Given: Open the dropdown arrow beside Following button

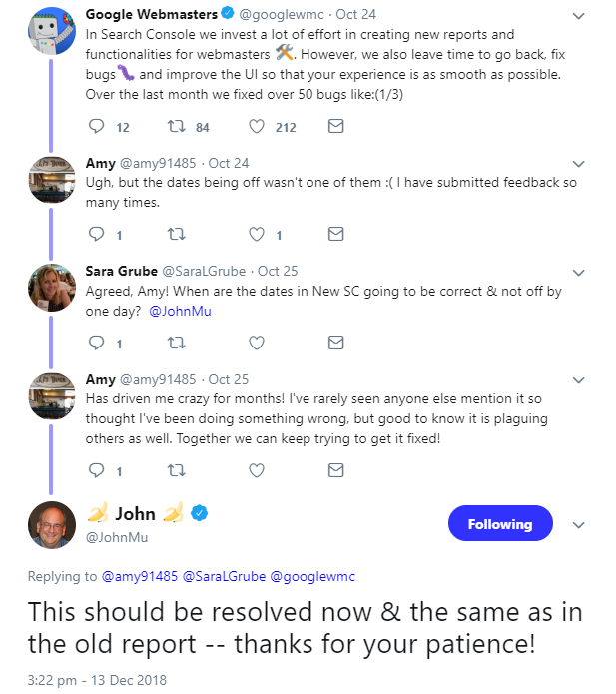Looking at the screenshot, I should click(578, 524).
